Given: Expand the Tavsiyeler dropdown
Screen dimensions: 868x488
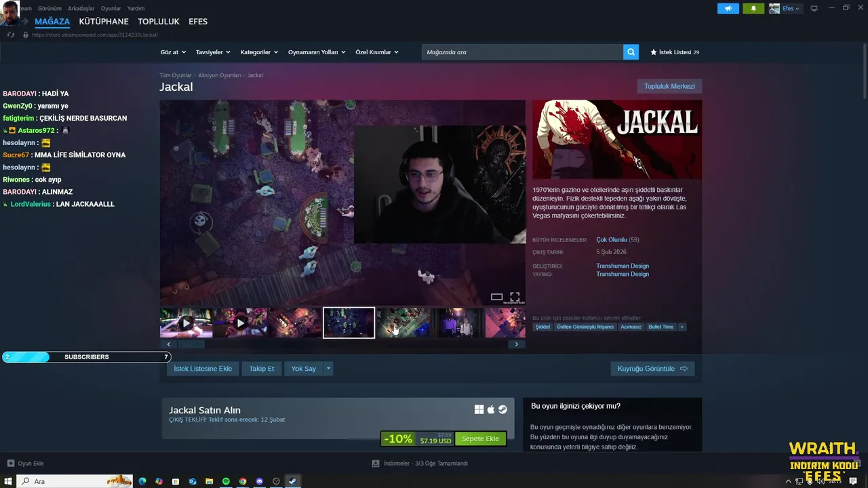Looking at the screenshot, I should [213, 52].
